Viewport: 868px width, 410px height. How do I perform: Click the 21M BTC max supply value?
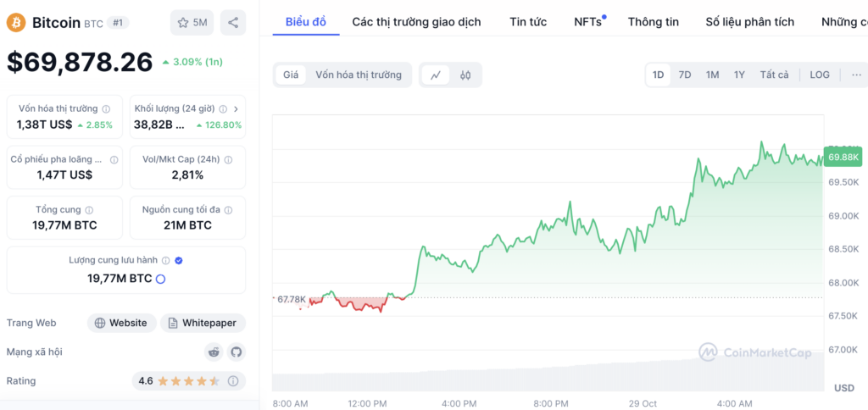pyautogui.click(x=187, y=225)
